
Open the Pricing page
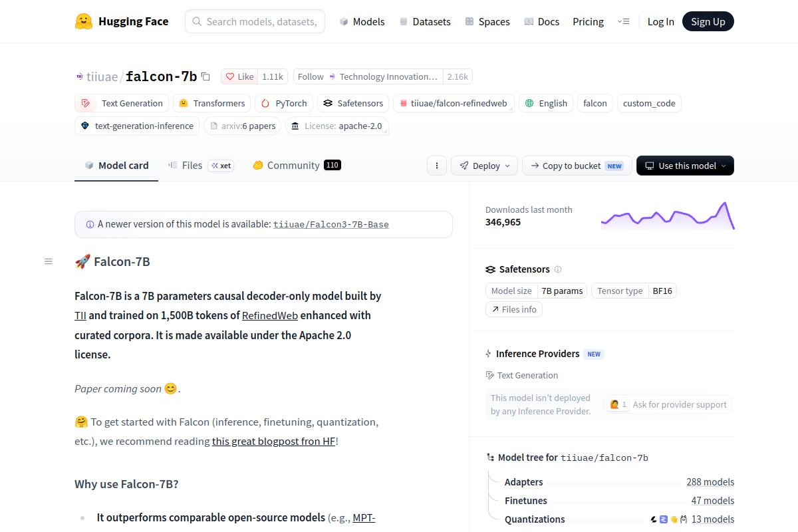point(588,21)
